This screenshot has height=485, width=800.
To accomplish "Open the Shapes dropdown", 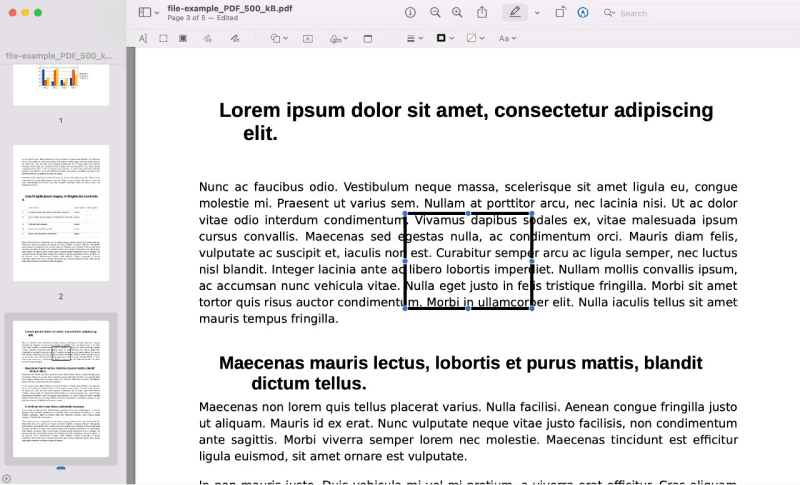I will [279, 38].
